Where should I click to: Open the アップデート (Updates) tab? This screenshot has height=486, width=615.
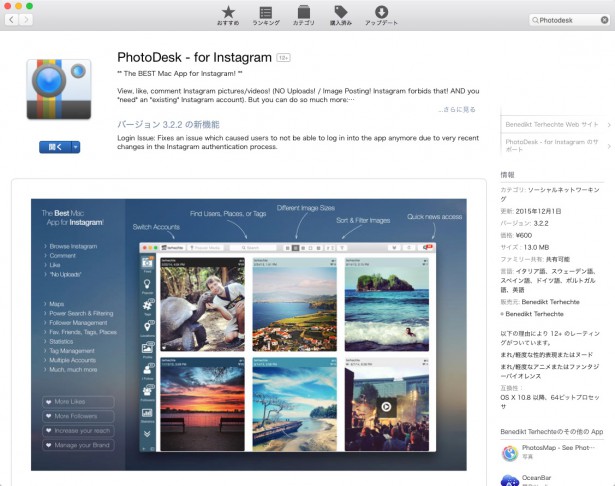381,16
